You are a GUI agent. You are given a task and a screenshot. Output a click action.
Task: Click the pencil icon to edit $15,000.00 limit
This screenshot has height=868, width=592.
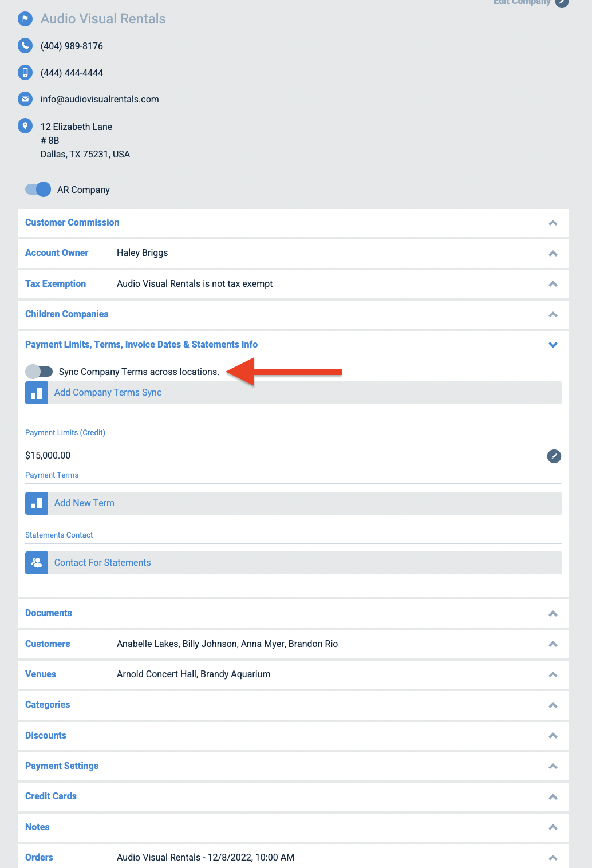click(x=554, y=456)
